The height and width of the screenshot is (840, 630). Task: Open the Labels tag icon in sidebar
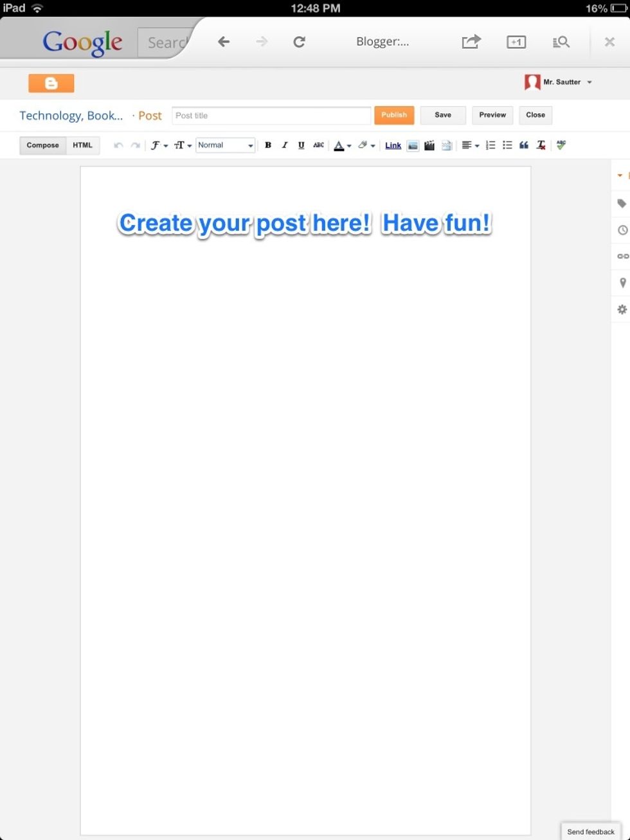[622, 203]
